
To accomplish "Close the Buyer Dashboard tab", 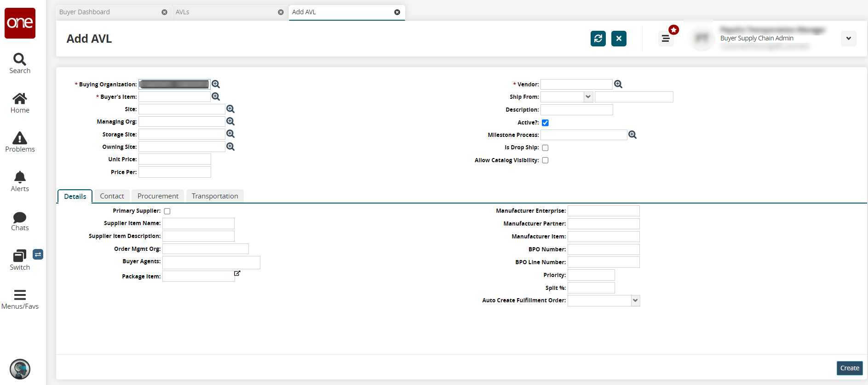I will click(164, 12).
